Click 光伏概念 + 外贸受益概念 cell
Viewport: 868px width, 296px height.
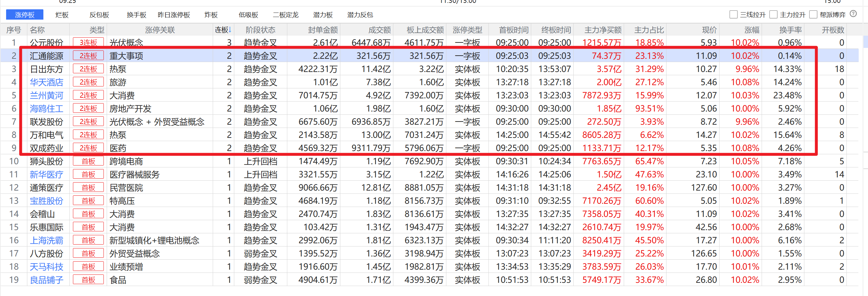157,122
